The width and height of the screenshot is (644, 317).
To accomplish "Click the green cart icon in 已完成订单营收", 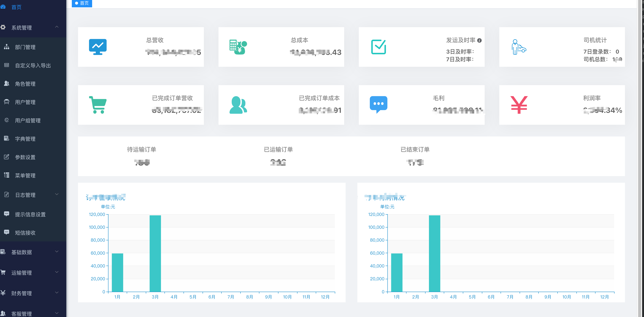I will tap(98, 105).
